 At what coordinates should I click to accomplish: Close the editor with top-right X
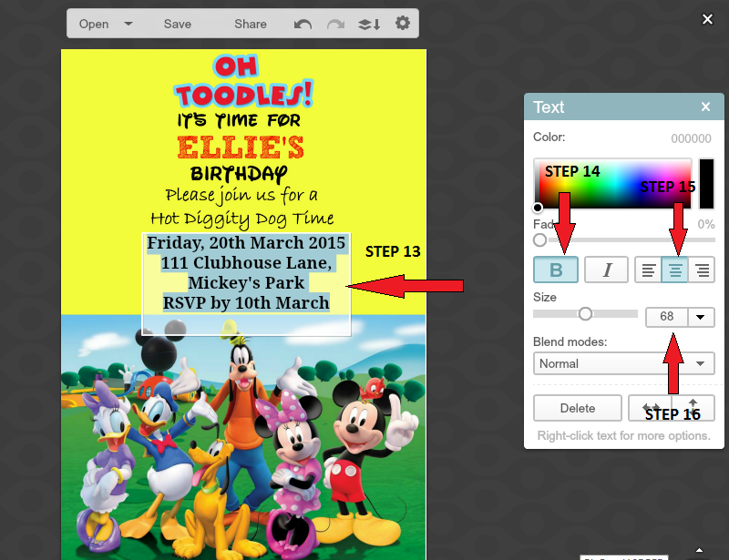[x=707, y=19]
